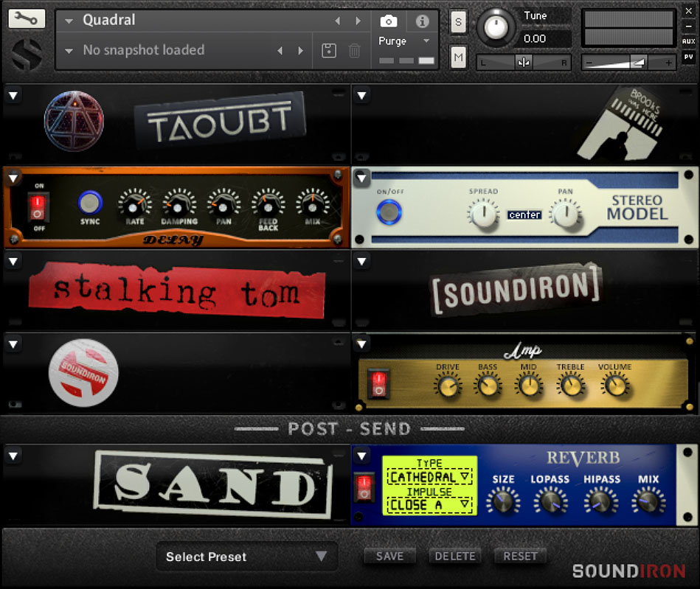Click the Tune value 0.00 field

coord(545,39)
